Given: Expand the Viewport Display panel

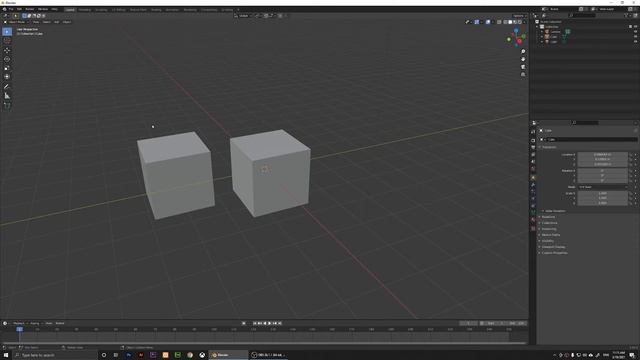Looking at the screenshot, I should click(553, 247).
